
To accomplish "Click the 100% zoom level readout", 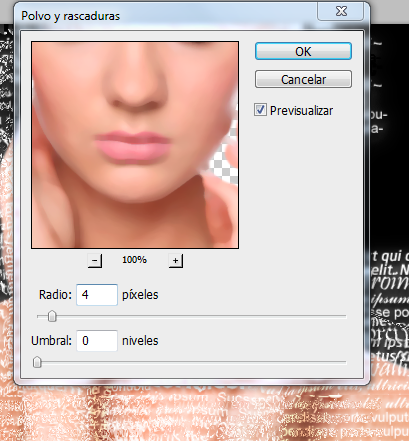I will tap(134, 260).
